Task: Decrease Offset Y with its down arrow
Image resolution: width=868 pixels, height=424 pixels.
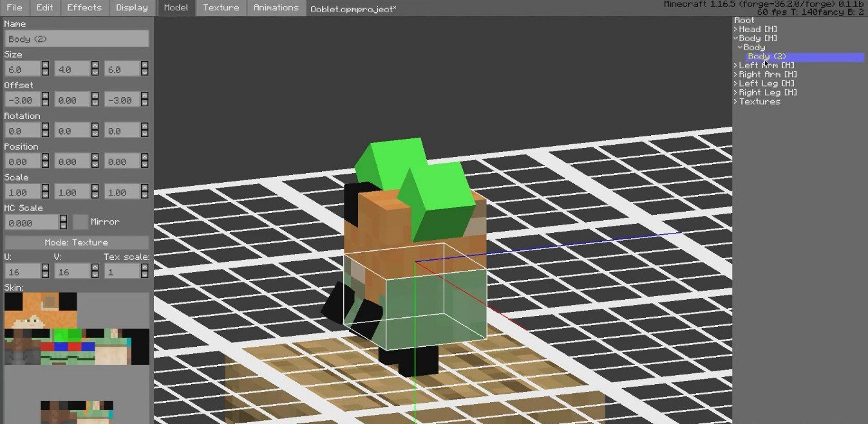Action: tap(95, 104)
